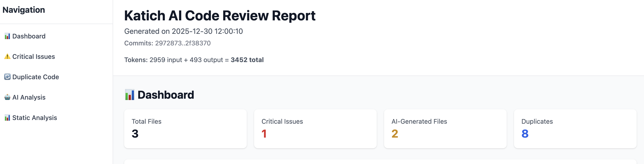Click the AI-Generated Files card
Viewport: 644px width, 164px height.
point(445,128)
